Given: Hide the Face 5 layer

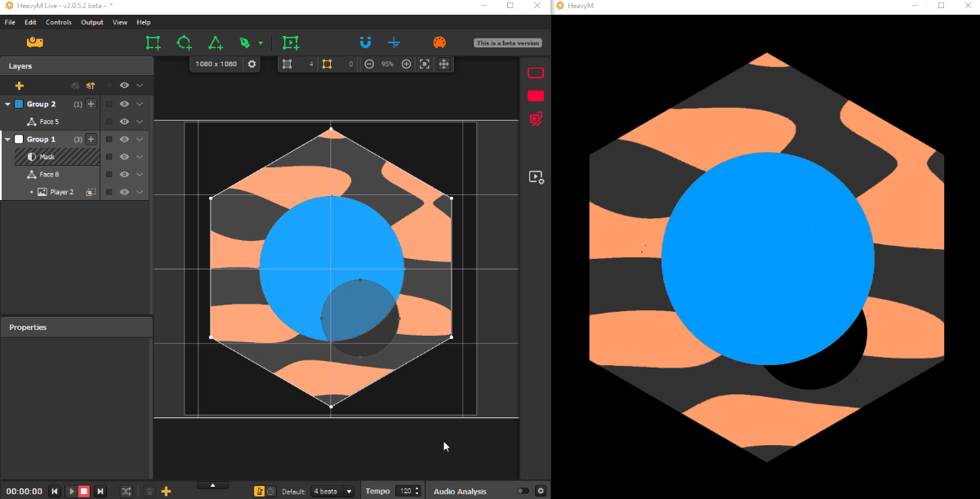Looking at the screenshot, I should pyautogui.click(x=125, y=122).
